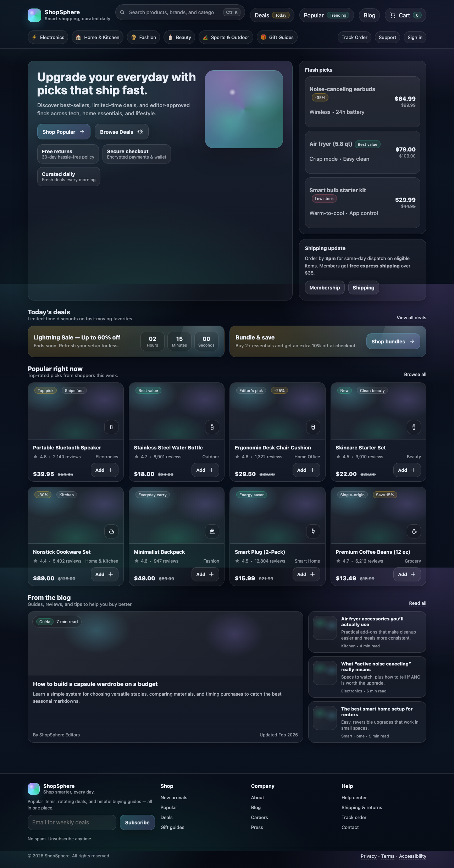Click the house icon for Home & Kitchen

click(78, 37)
